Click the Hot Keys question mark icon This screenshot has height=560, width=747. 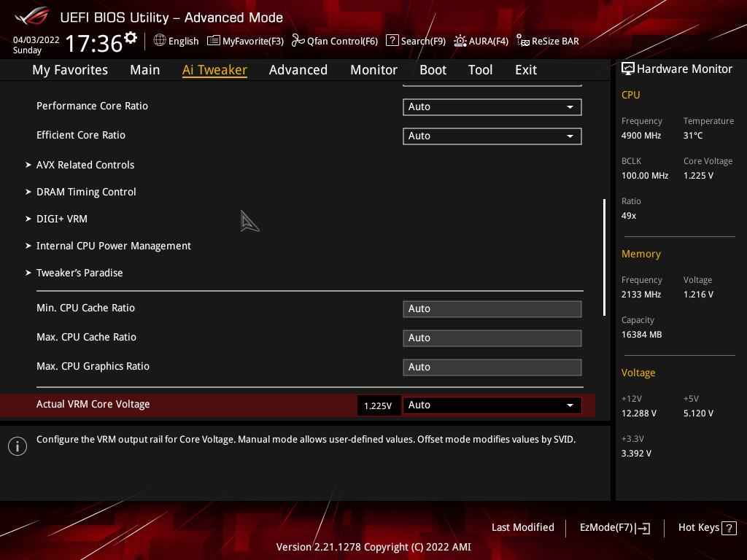click(x=729, y=528)
